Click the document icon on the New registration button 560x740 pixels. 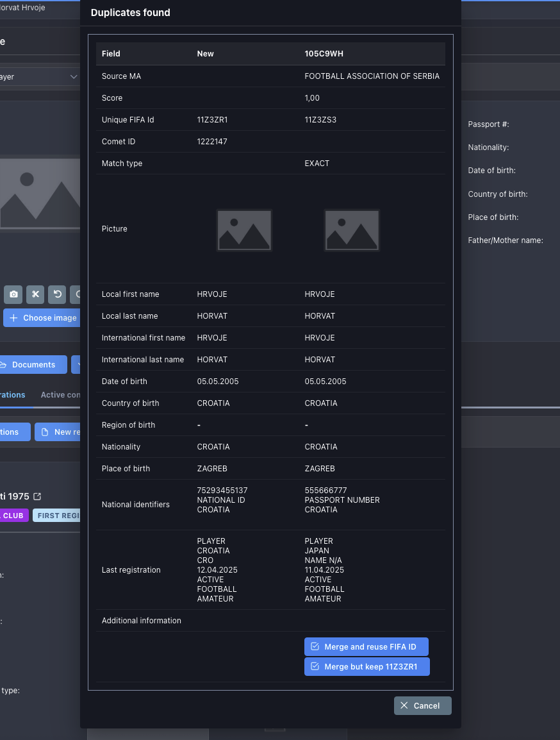tap(45, 432)
